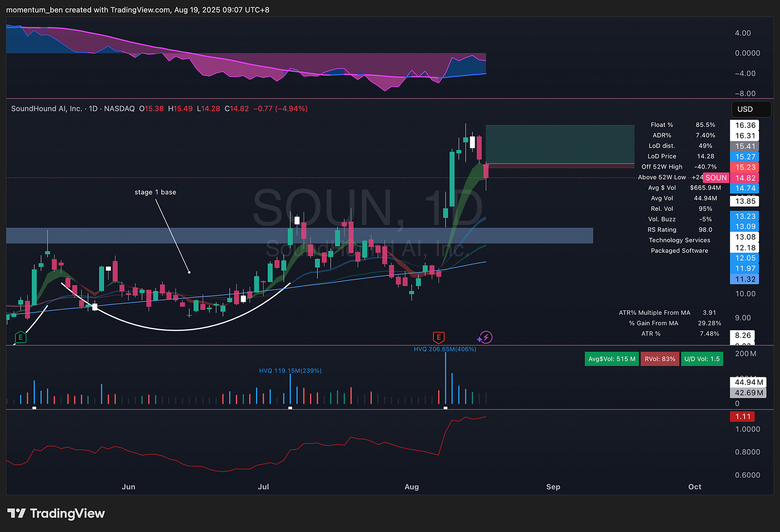The image size is (780, 532).
Task: Click the Rel. Vol stat label
Action: pos(662,209)
